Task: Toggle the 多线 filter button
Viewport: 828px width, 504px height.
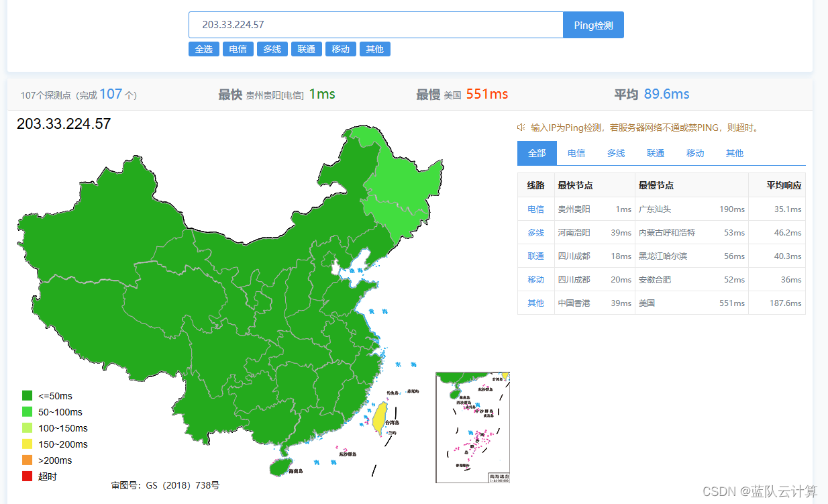Action: [x=272, y=49]
